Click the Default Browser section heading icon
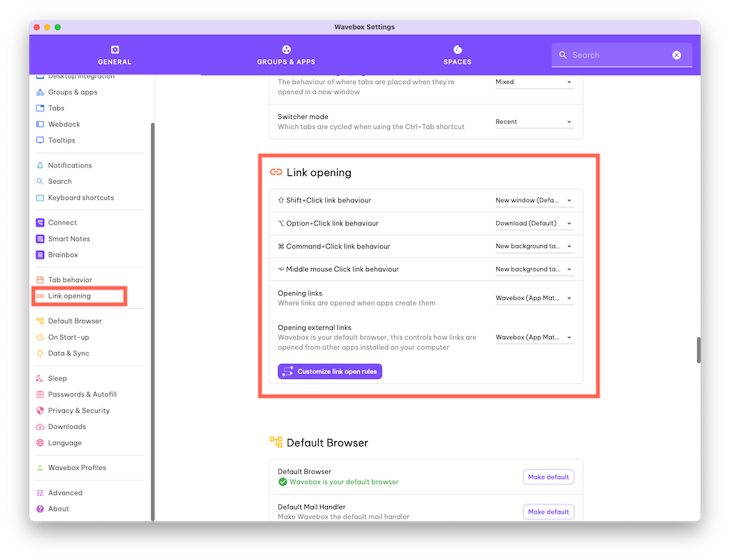This screenshot has height=560, width=730. tap(276, 442)
